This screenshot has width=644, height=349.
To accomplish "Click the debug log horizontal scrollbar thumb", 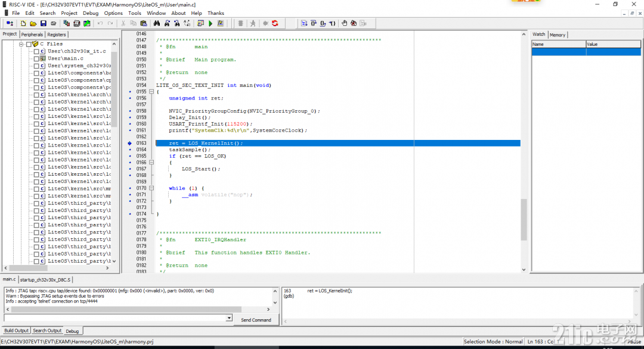I will [x=126, y=309].
